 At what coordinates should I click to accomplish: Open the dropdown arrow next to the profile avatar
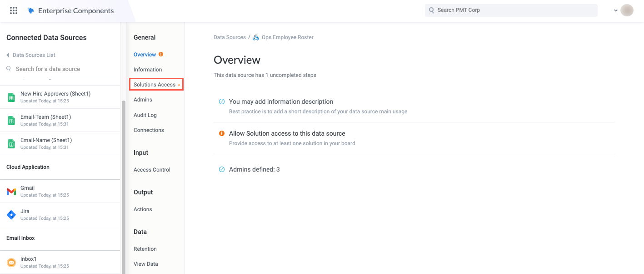[x=616, y=10]
